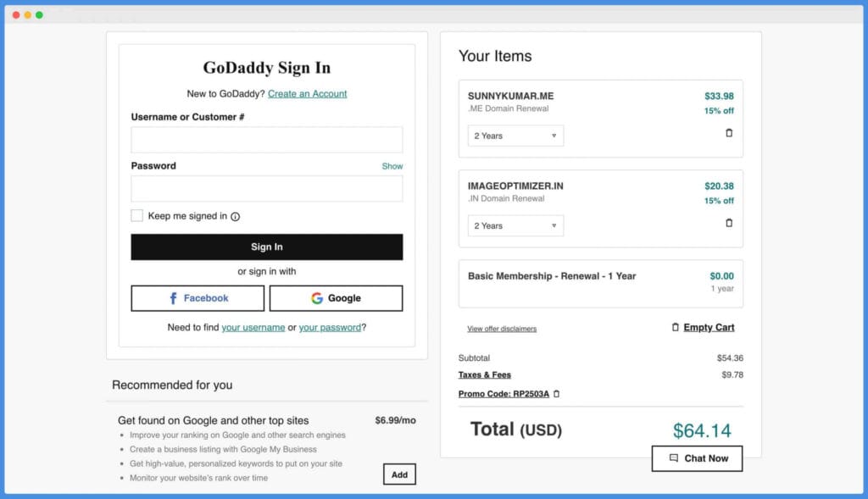Sign in with Google
The height and width of the screenshot is (499, 868).
point(336,298)
